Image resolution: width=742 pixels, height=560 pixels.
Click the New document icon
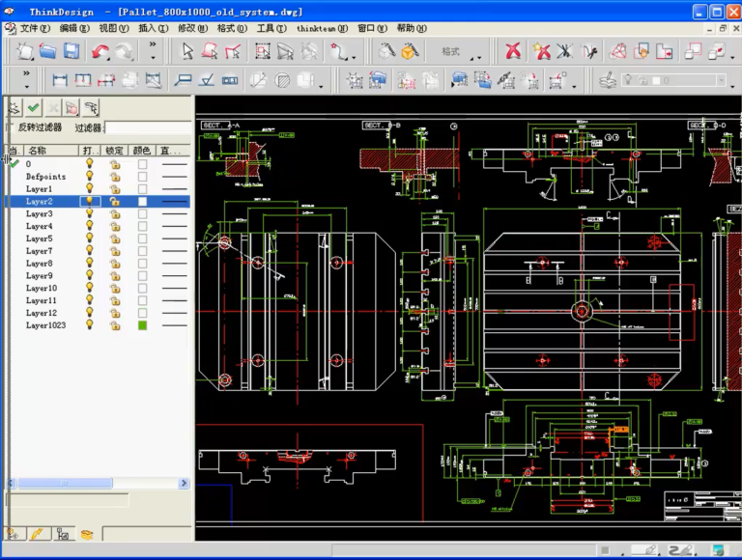coord(24,51)
